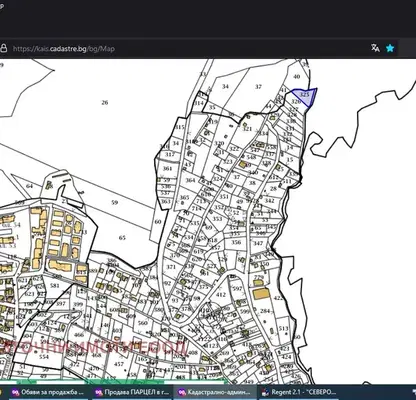
Task: Click parcel 26 on the cadastral map
Action: (x=105, y=102)
